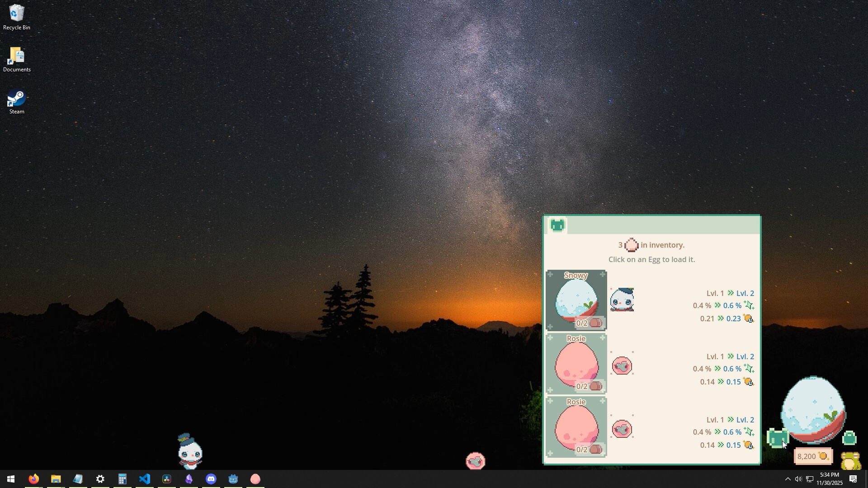This screenshot has width=868, height=488.
Task: Click the '0.23' coin upgrade for Snowy
Action: [x=732, y=319]
